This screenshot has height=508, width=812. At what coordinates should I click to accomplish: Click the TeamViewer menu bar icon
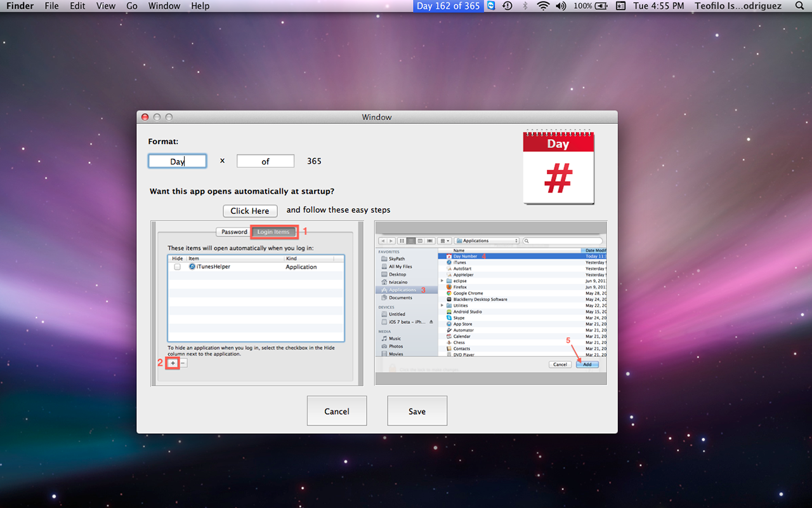pos(491,6)
